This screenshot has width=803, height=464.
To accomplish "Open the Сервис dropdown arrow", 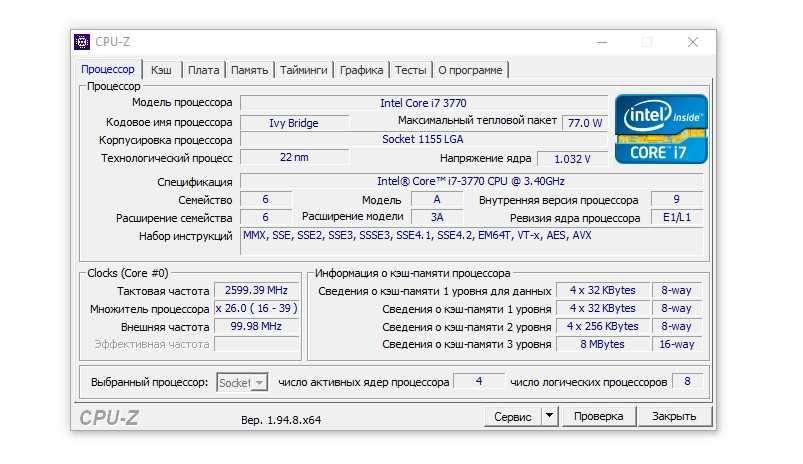I will click(x=550, y=416).
